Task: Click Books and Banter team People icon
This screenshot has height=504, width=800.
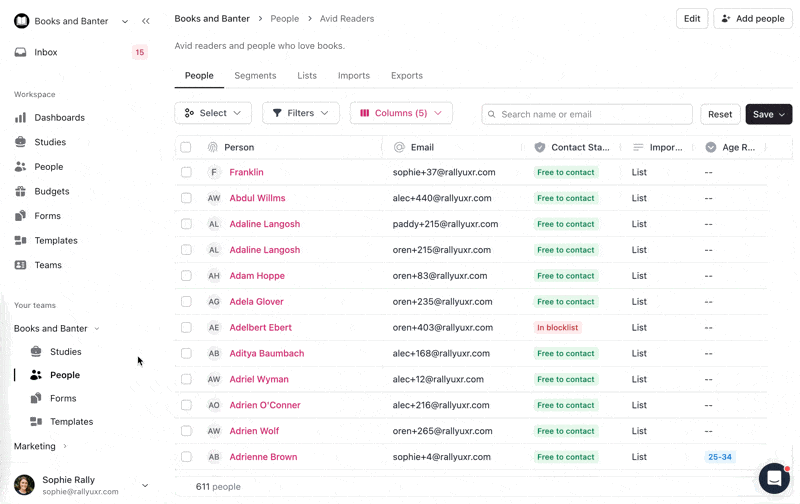Action: 36,375
